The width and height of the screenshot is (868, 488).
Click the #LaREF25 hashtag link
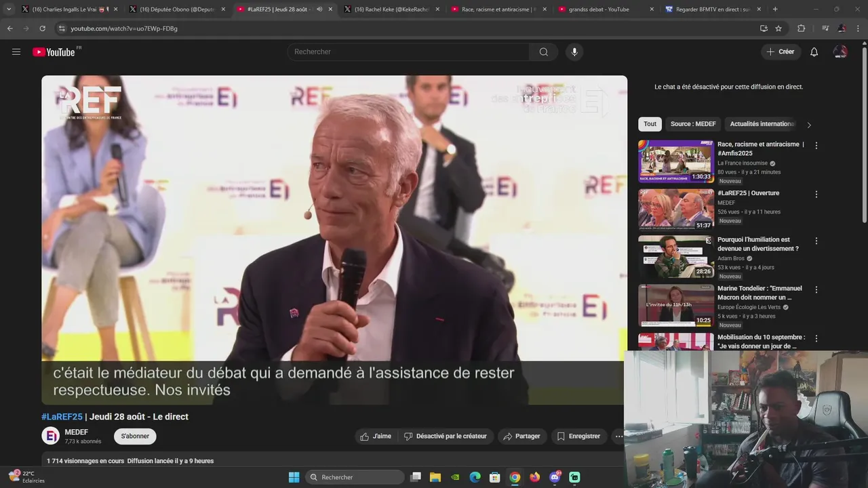pyautogui.click(x=62, y=417)
